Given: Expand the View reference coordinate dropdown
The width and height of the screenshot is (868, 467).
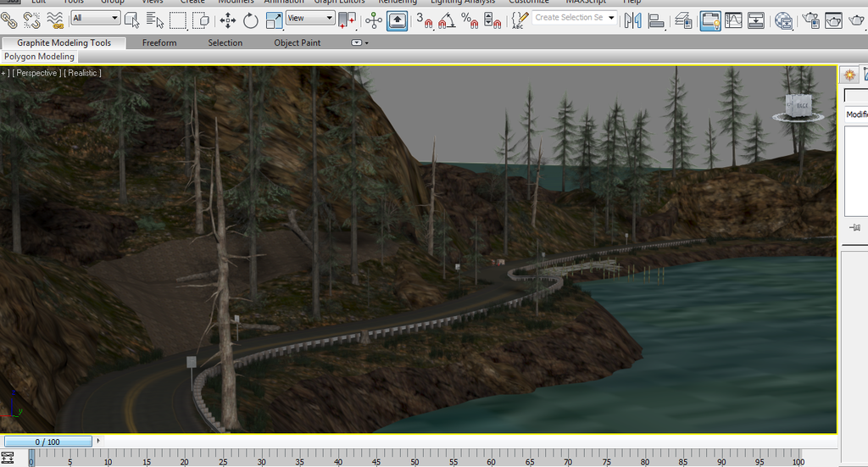Looking at the screenshot, I should (310, 18).
